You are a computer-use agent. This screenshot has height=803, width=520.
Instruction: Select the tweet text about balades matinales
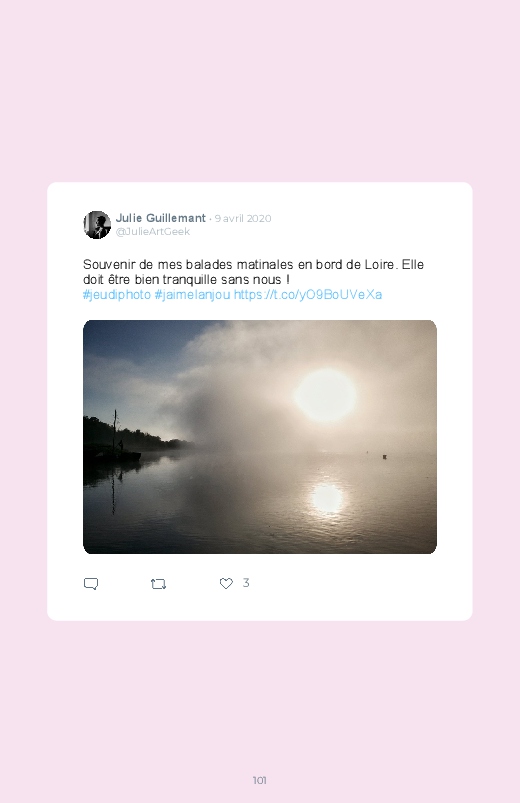(x=253, y=272)
